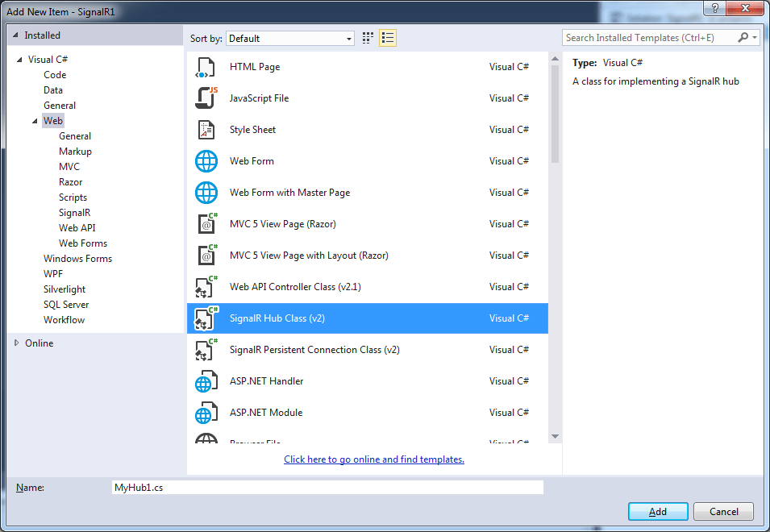Click the Add button
The width and height of the screenshot is (770, 532).
pyautogui.click(x=657, y=511)
